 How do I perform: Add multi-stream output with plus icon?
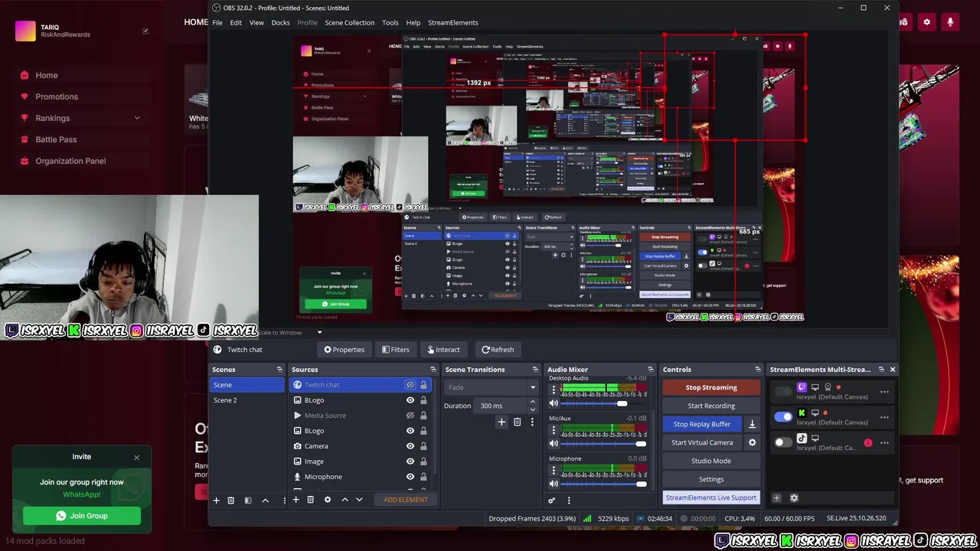(x=776, y=498)
